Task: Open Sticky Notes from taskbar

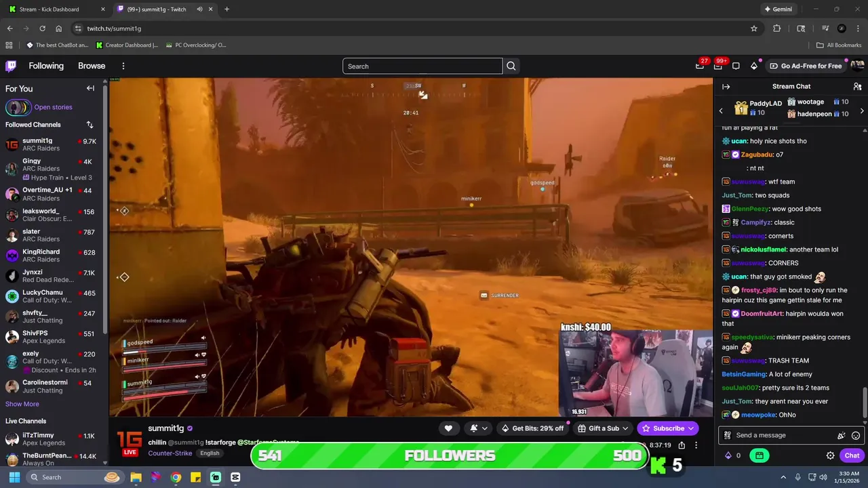Action: tap(196, 477)
